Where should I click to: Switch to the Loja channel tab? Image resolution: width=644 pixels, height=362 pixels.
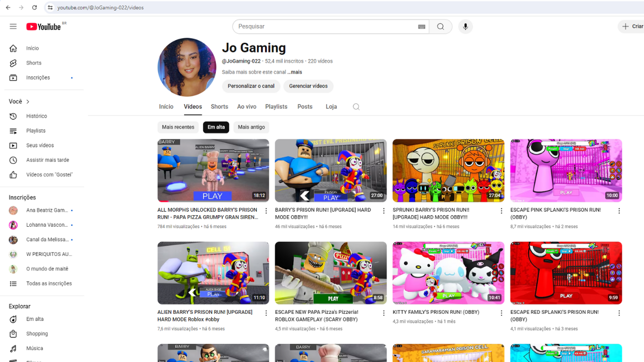click(x=331, y=107)
